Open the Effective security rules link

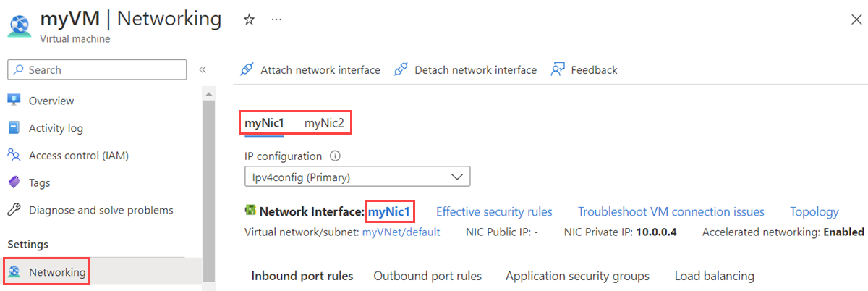tap(494, 211)
